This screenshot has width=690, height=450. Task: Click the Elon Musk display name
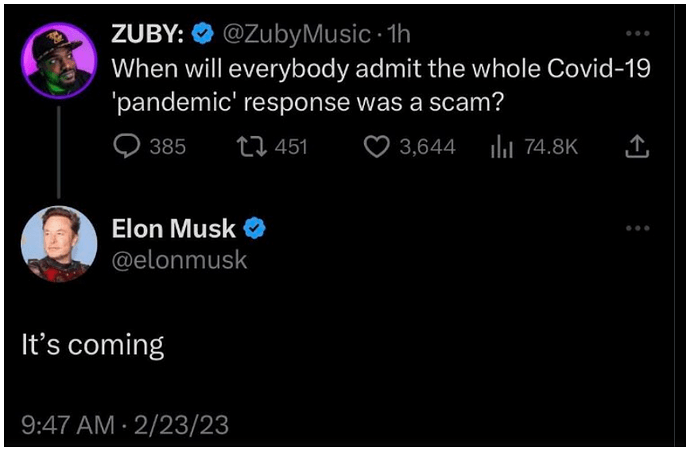point(174,228)
